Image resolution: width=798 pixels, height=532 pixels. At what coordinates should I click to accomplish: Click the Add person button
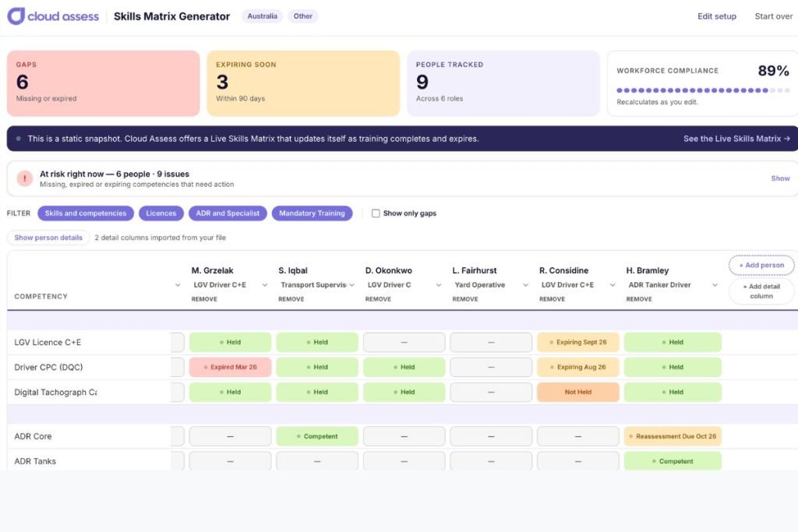pyautogui.click(x=761, y=265)
